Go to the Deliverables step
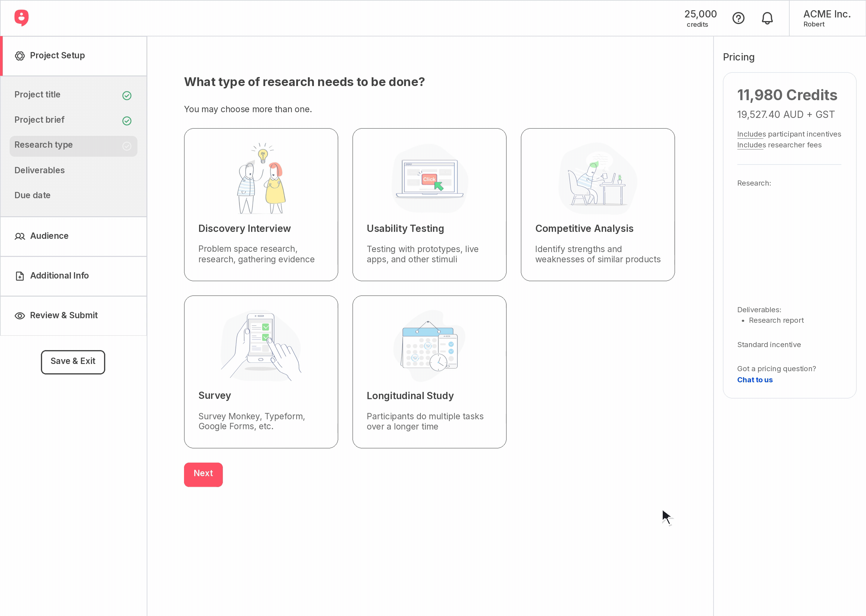This screenshot has height=616, width=866. coord(74,170)
